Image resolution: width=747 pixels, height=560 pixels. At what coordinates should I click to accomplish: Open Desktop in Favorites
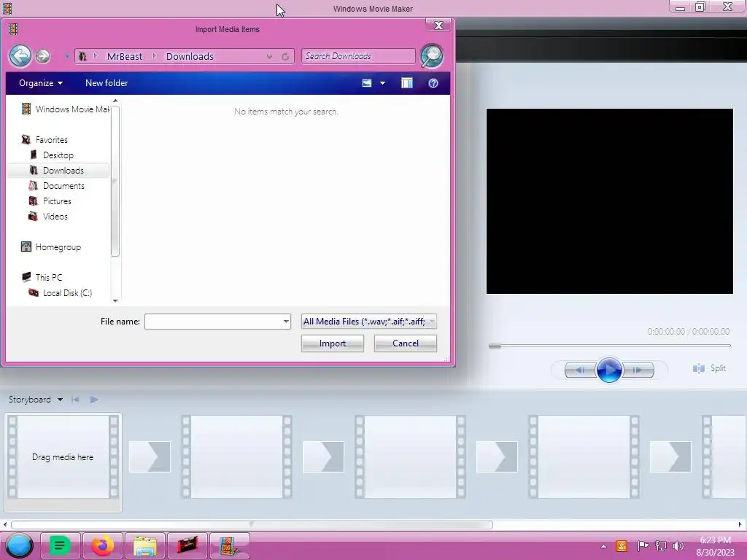[x=52, y=155]
